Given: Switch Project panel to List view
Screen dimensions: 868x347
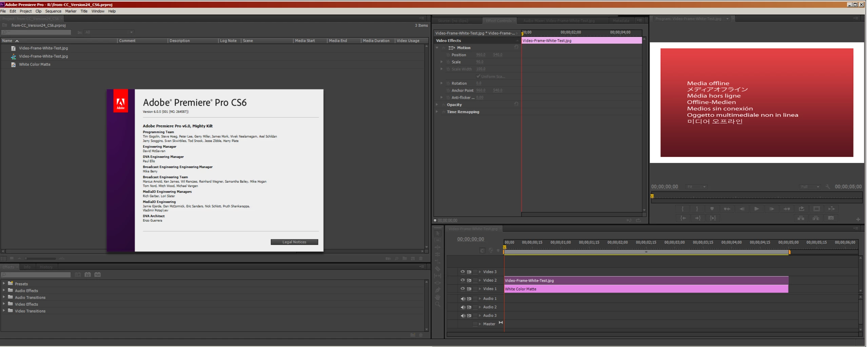Looking at the screenshot, I should [x=4, y=259].
